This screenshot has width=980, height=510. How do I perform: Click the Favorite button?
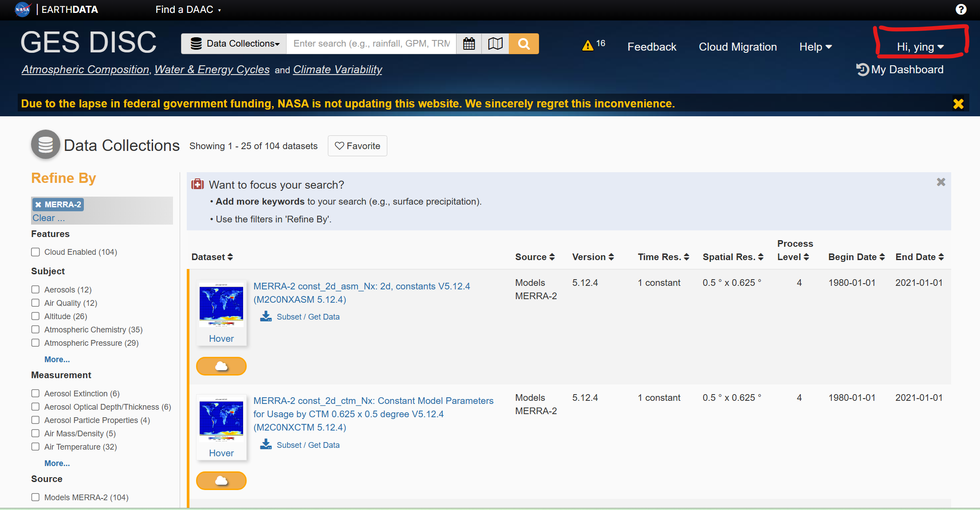pyautogui.click(x=357, y=146)
